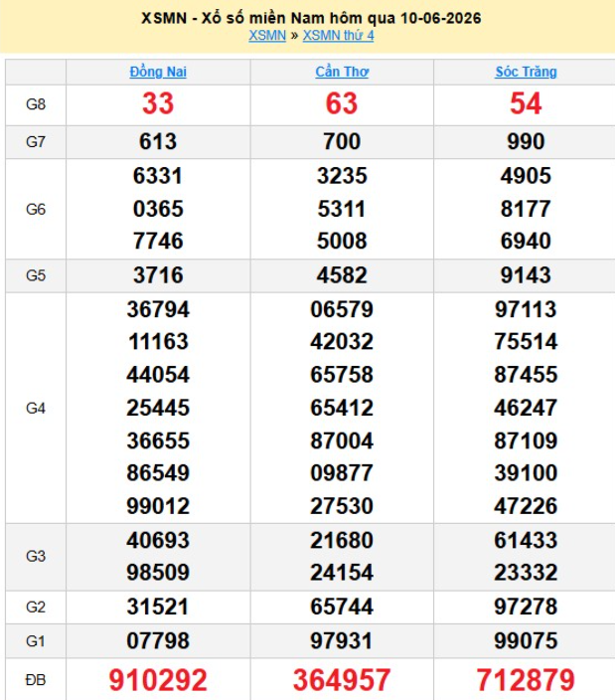Select the G5 number 9143
Screen dimensions: 615x700
[526, 275]
